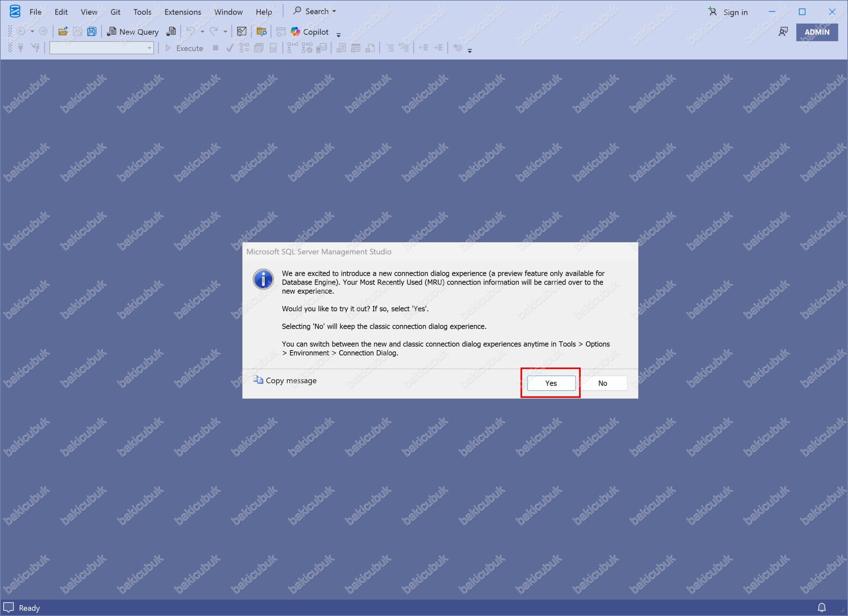
Task: Click the window icon left of Copilot
Action: [x=281, y=32]
